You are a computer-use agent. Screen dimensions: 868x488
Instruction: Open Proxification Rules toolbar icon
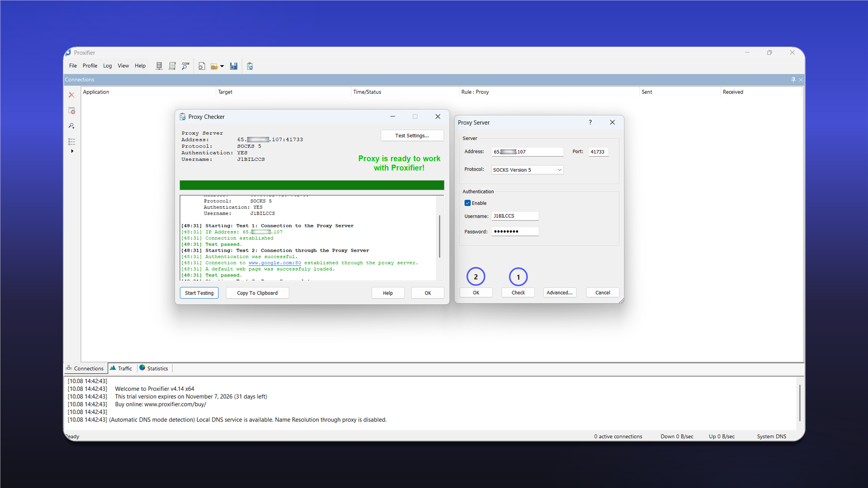coord(172,66)
